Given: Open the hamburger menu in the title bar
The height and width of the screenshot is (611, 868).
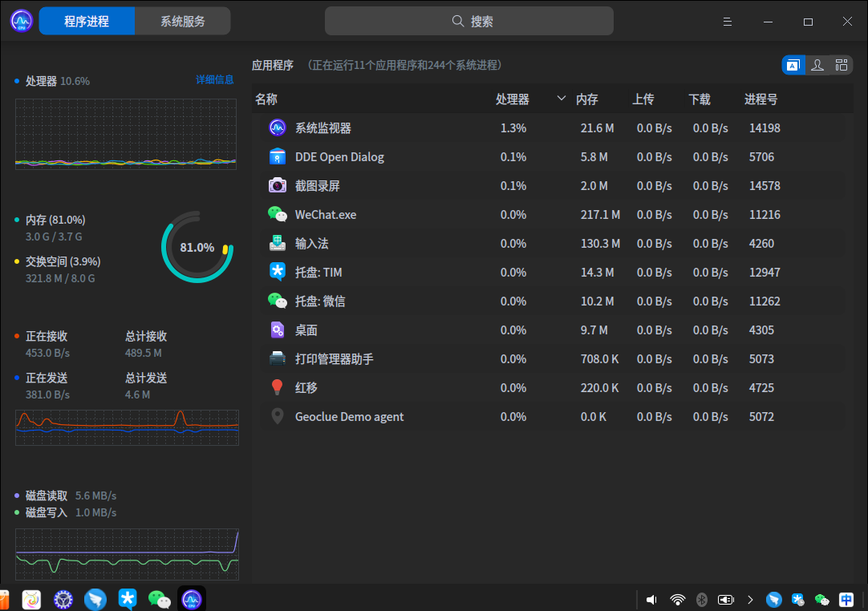Looking at the screenshot, I should coord(727,22).
